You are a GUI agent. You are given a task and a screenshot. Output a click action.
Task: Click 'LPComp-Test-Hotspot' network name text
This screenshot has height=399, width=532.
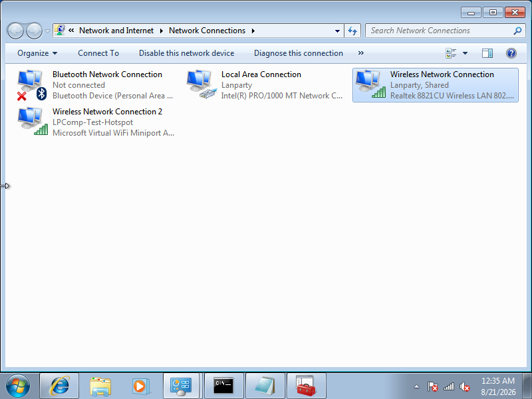pos(92,122)
